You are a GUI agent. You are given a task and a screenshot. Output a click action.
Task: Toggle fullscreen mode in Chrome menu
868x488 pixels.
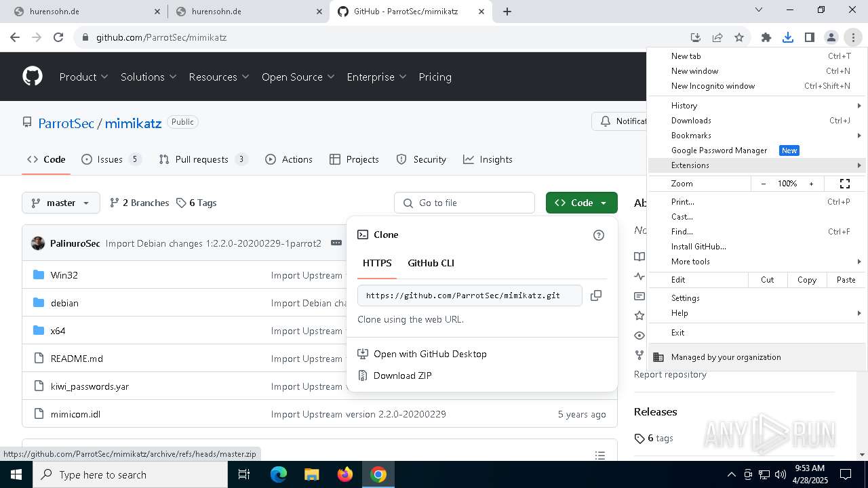845,184
